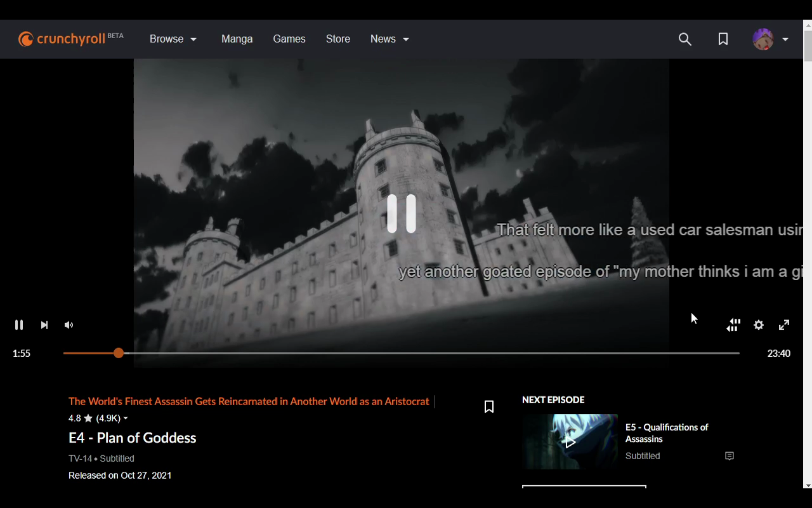Open the Manga section
Viewport: 812px width, 508px height.
(237, 39)
